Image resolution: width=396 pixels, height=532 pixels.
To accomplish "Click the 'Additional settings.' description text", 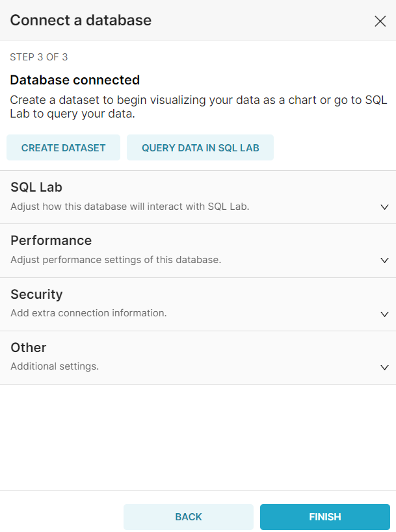I will click(55, 366).
